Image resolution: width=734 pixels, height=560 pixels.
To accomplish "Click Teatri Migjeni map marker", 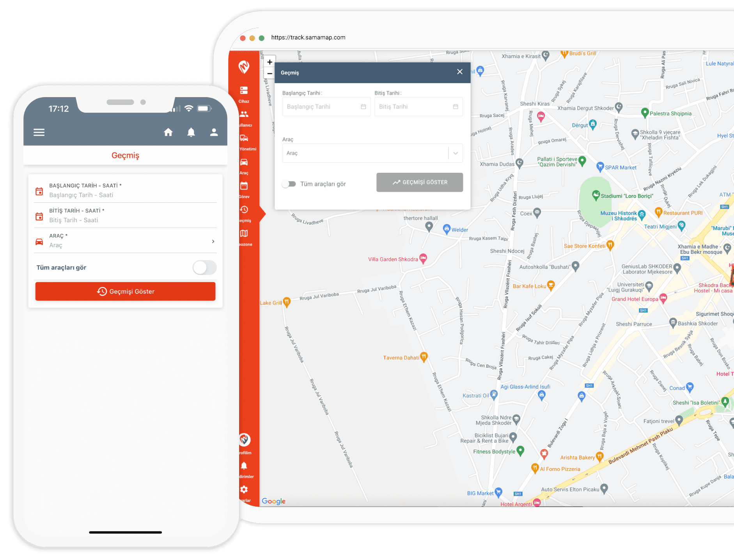I will coord(681,225).
